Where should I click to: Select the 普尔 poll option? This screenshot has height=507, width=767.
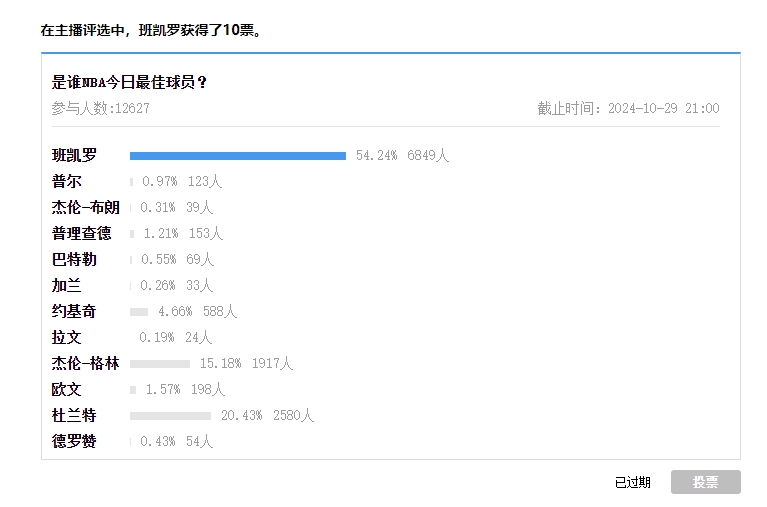[67, 182]
